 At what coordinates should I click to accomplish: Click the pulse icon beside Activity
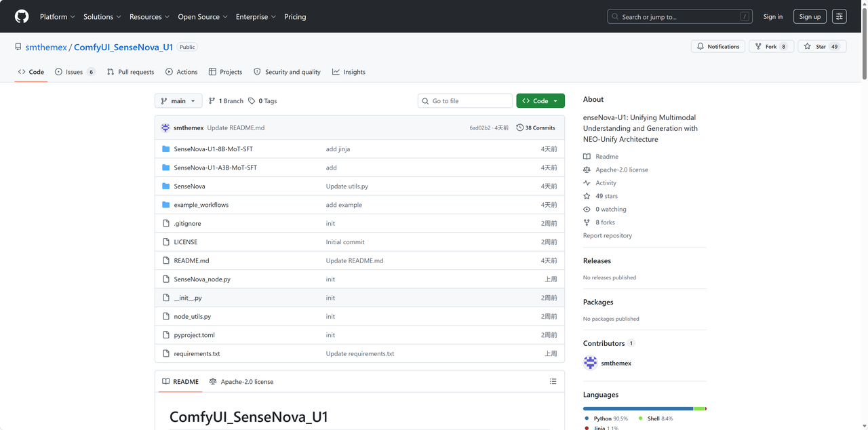(x=587, y=183)
